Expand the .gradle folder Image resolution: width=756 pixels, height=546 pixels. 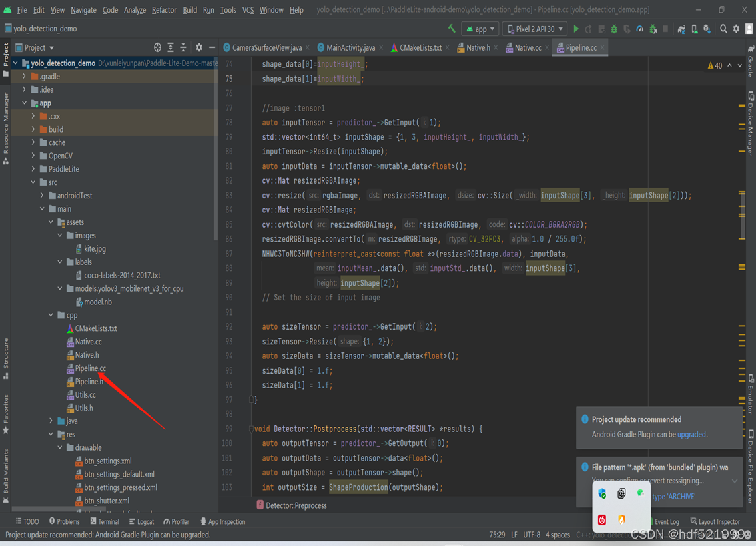(x=24, y=76)
